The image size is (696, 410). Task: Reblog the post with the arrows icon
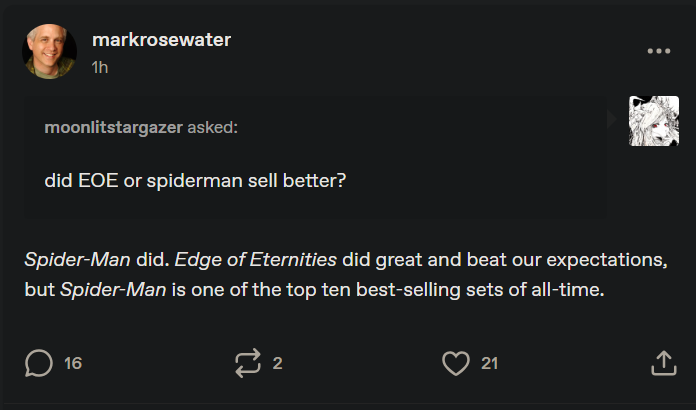pyautogui.click(x=246, y=363)
